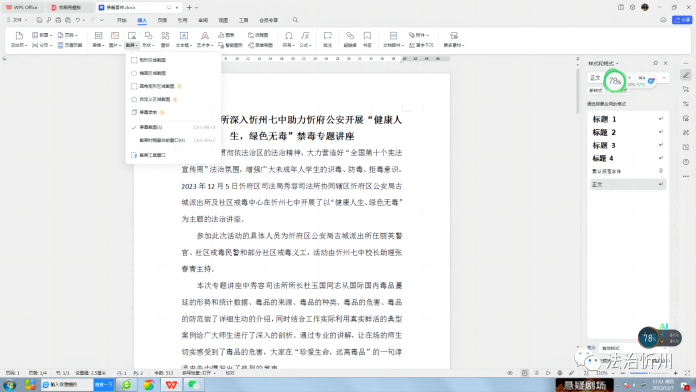696x392 pixels.
Task: Click the blue share 分享 button
Action: [x=682, y=20]
